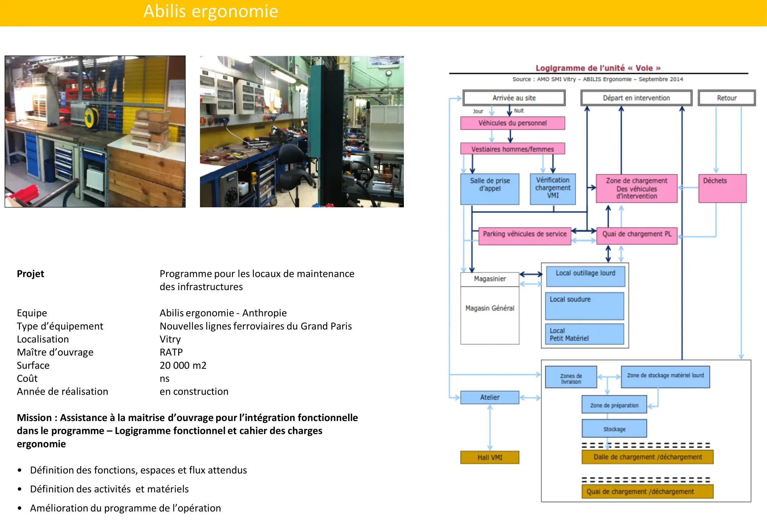Click the 'Zone de préparation' box
The height and width of the screenshot is (532, 767).
614,404
